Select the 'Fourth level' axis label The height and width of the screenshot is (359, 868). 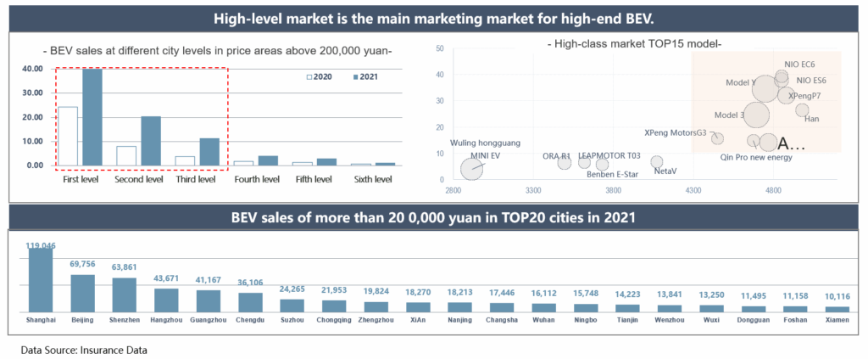pos(256,180)
